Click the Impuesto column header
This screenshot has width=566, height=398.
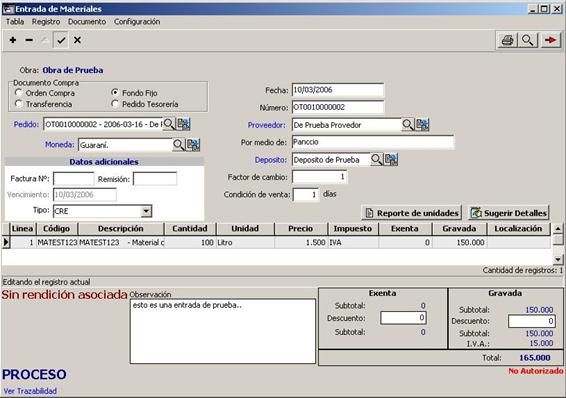click(353, 228)
